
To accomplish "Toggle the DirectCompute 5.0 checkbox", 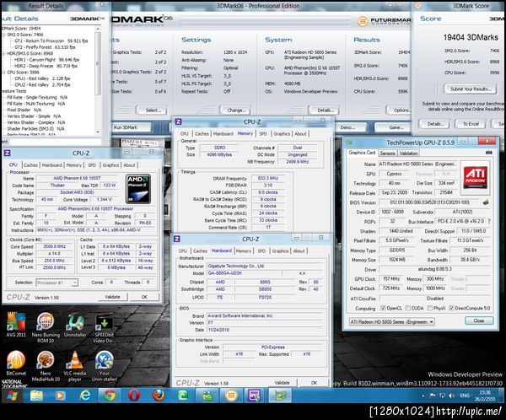I will [453, 309].
